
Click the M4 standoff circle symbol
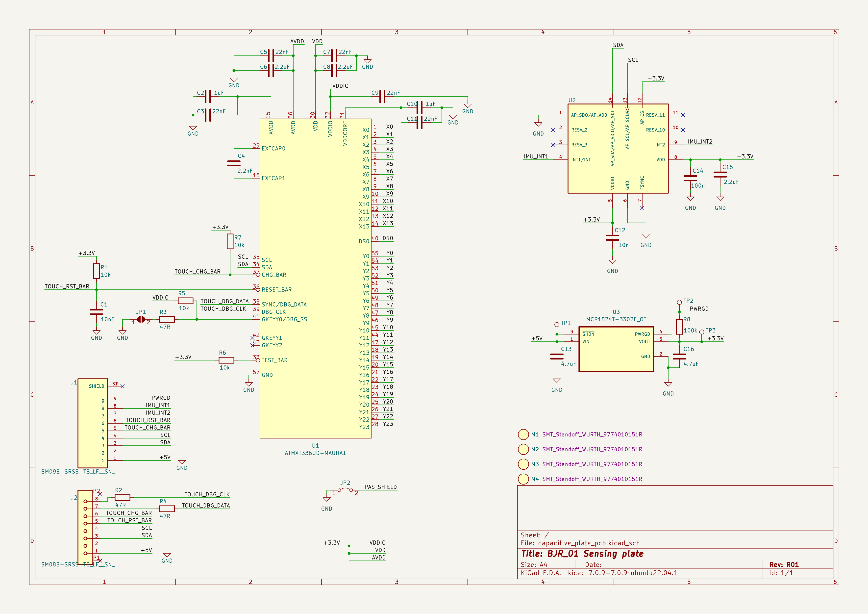[523, 479]
